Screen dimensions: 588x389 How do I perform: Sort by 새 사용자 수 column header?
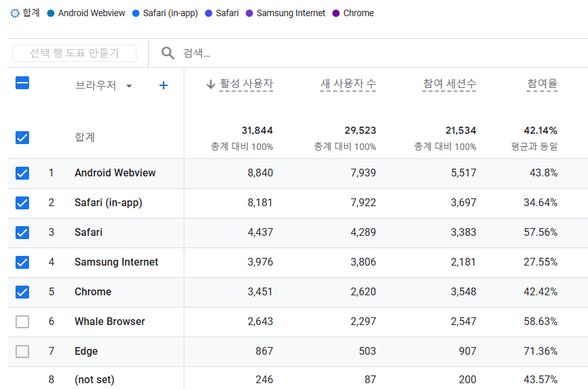348,83
